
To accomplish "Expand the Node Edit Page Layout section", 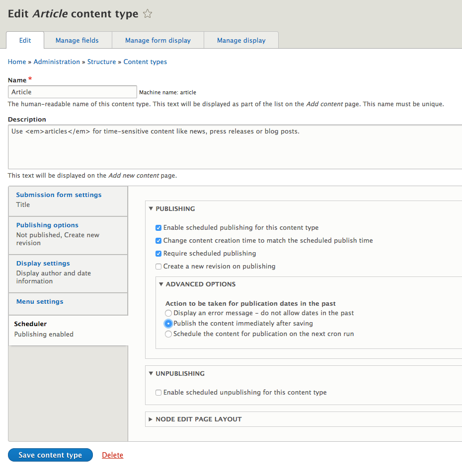I will pyautogui.click(x=198, y=419).
